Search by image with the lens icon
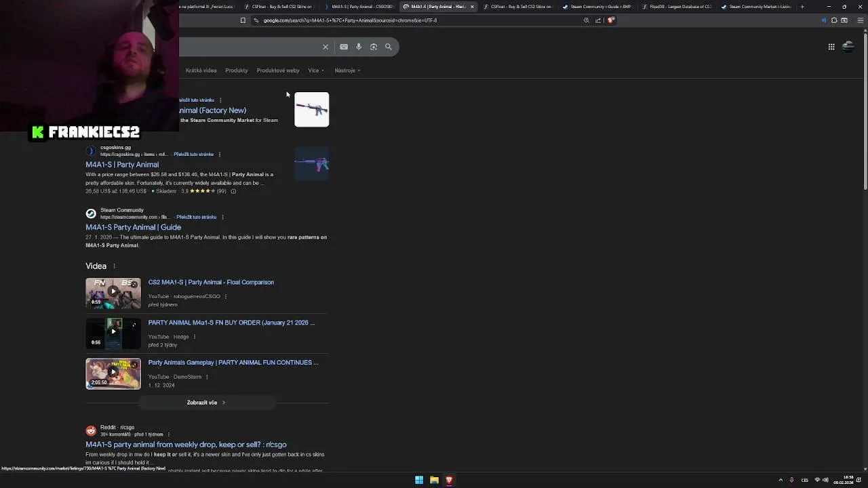This screenshot has height=488, width=868. tap(374, 47)
